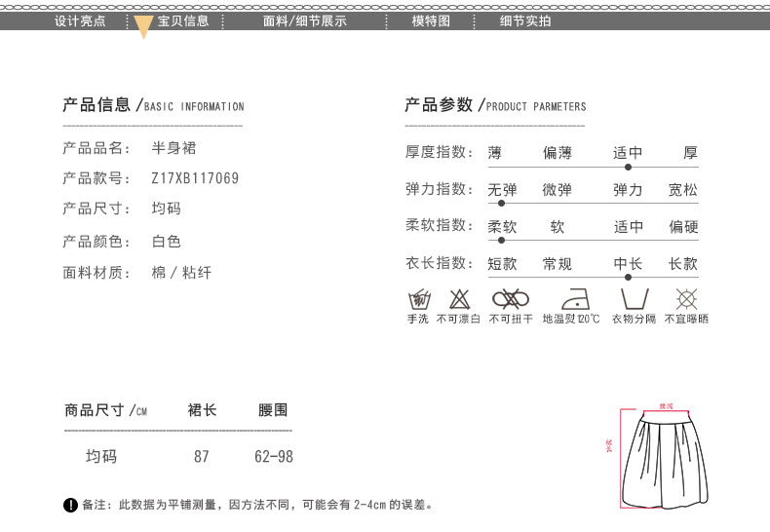
Task: Click the do not wring (不可扭干) icon
Action: 510,298
